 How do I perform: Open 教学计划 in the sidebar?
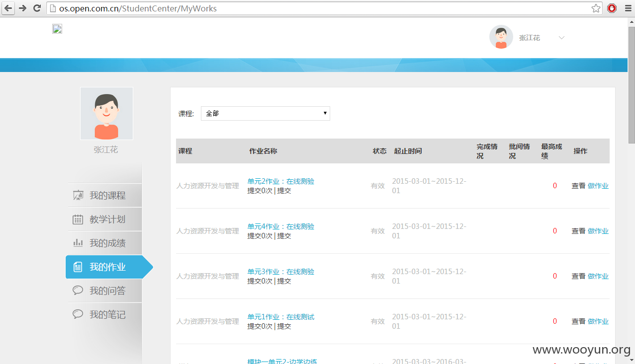[x=104, y=219]
